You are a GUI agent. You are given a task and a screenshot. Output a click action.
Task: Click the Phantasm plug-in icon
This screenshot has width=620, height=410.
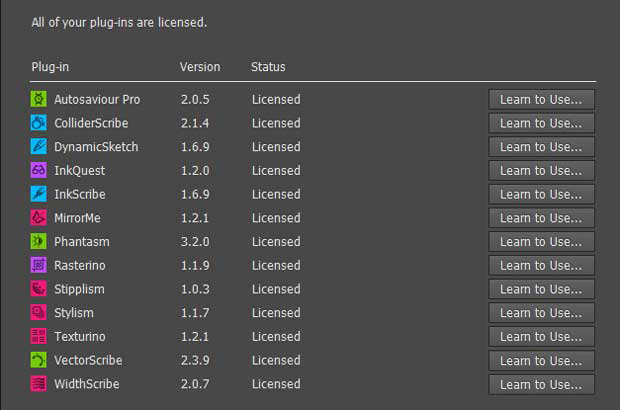coord(39,242)
